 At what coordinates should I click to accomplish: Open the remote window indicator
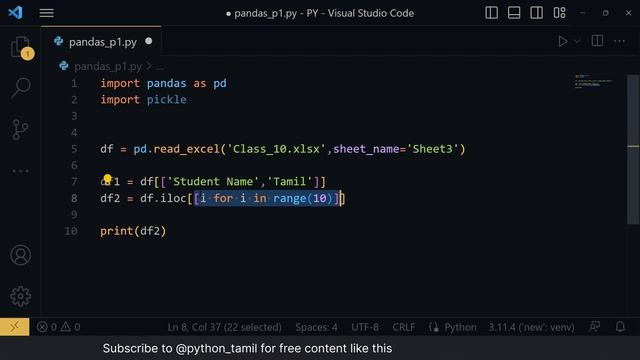[x=15, y=327]
